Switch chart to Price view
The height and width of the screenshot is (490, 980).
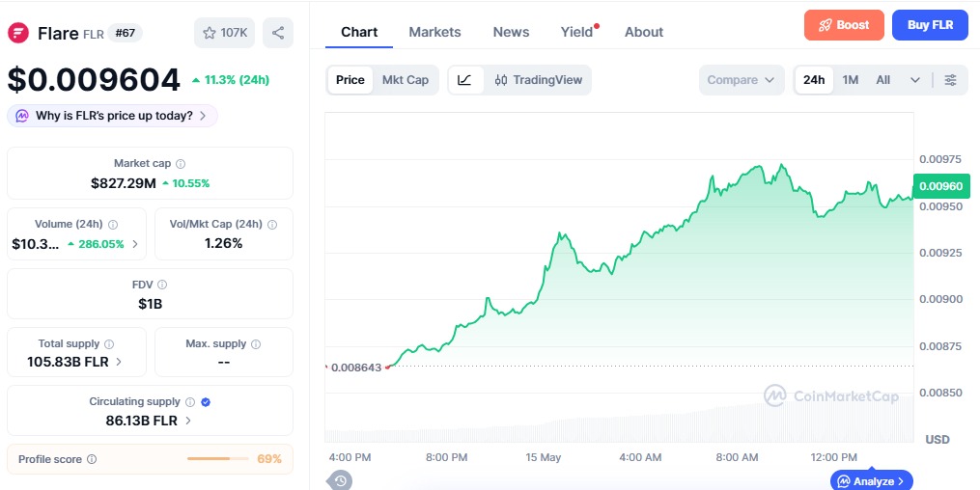[350, 80]
